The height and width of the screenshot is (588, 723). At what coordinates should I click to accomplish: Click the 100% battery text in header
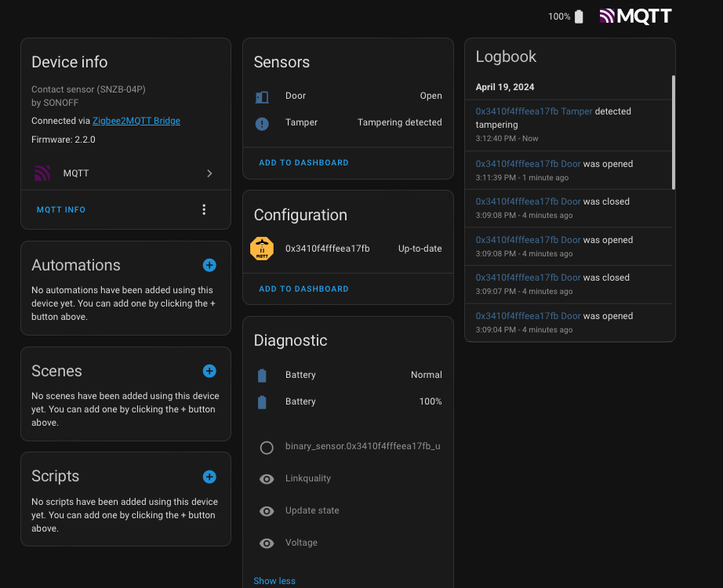click(559, 16)
